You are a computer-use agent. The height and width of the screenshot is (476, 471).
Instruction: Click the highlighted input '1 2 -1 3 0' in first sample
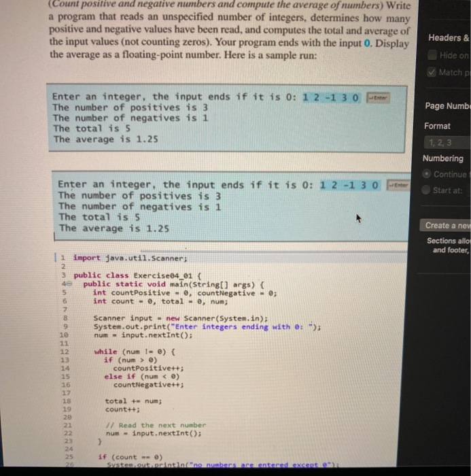(331, 98)
